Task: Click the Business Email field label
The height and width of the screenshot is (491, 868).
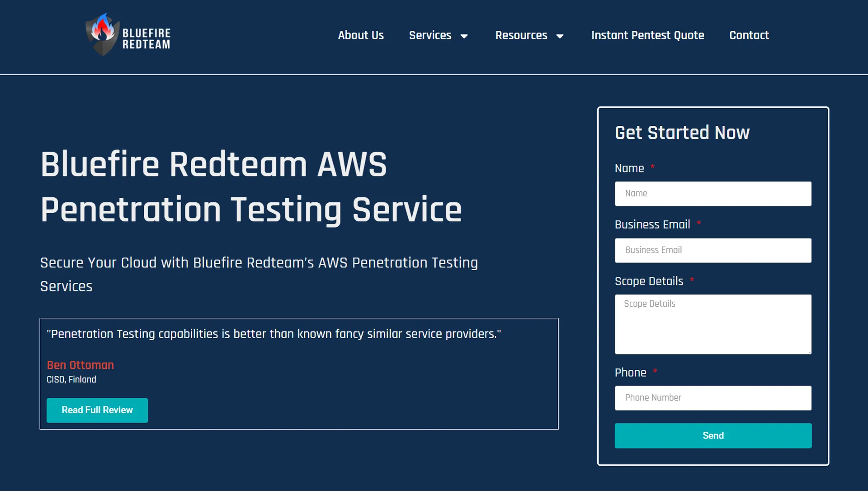Action: [652, 224]
